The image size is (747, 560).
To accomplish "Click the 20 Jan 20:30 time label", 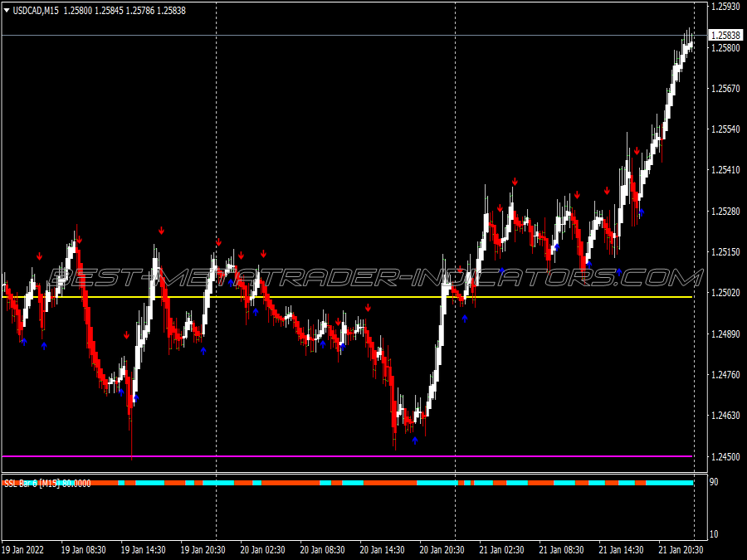I will [442, 550].
